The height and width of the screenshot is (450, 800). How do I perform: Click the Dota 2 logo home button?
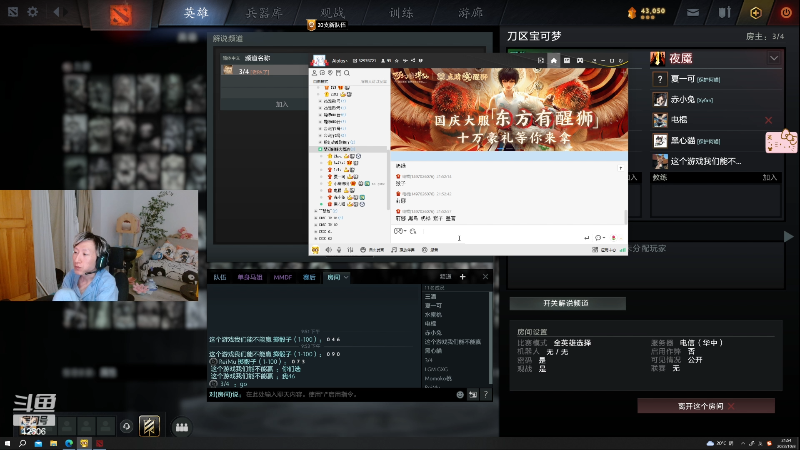click(121, 14)
